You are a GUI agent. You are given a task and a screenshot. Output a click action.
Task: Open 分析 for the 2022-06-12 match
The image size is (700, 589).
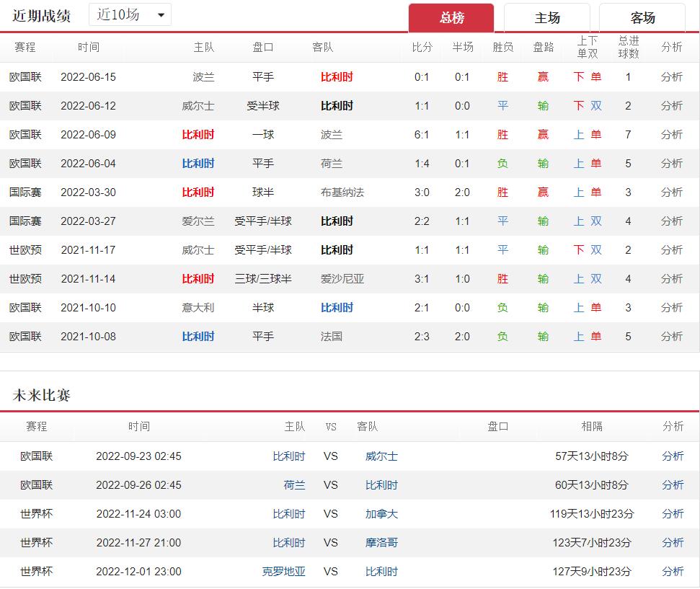point(671,106)
